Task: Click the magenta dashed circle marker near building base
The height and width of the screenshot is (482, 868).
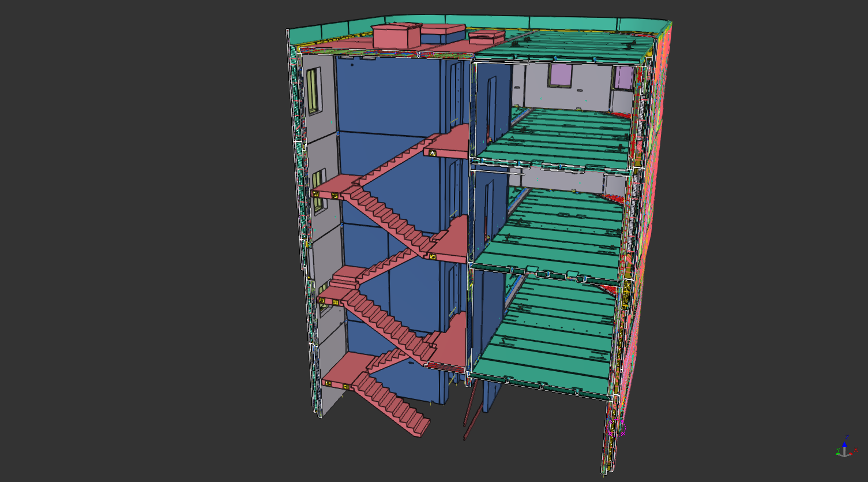Action: (617, 428)
